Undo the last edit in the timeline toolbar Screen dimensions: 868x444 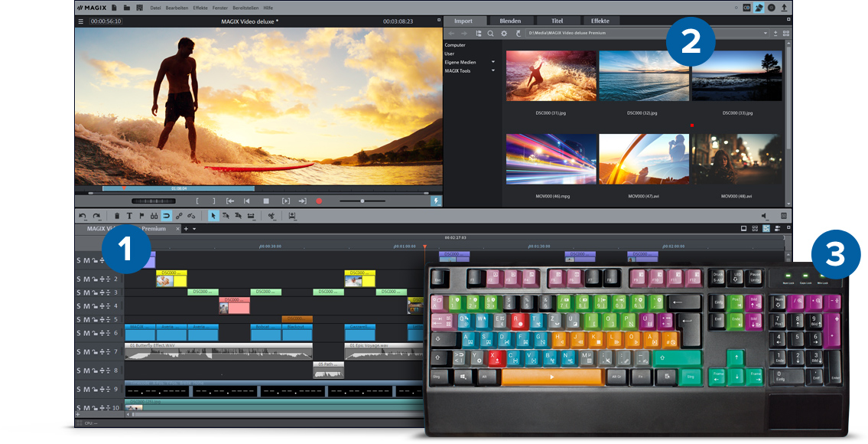[83, 216]
